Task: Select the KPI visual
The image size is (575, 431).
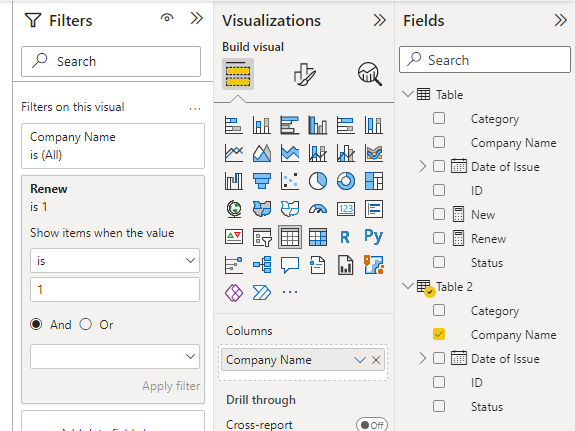Action: (234, 237)
